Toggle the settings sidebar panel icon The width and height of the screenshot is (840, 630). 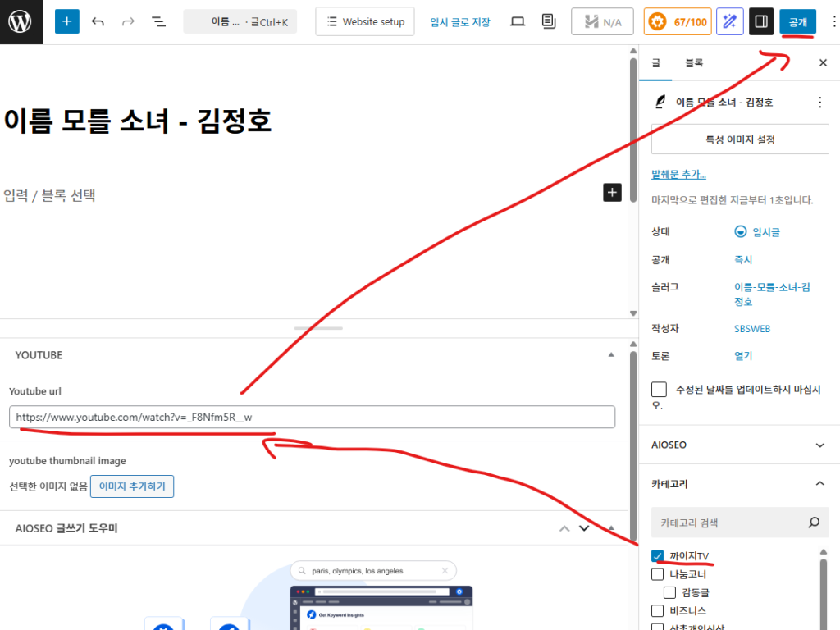tap(761, 21)
